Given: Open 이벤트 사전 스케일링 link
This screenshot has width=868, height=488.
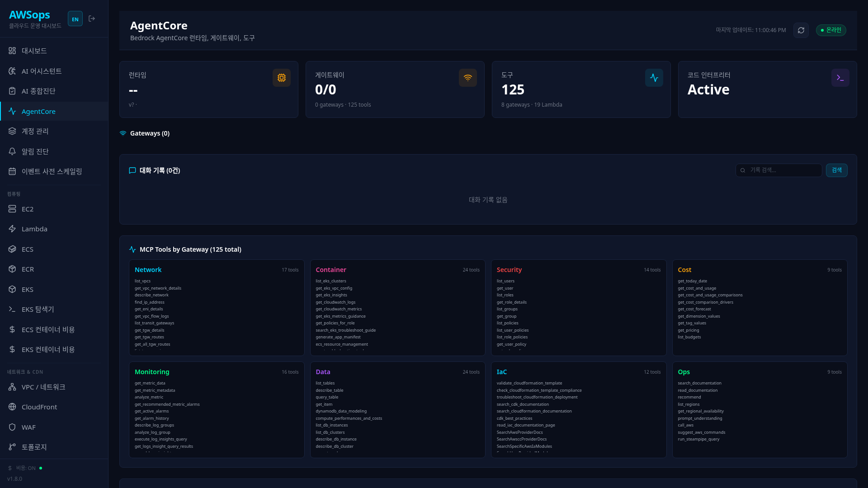Looking at the screenshot, I should click(x=54, y=171).
